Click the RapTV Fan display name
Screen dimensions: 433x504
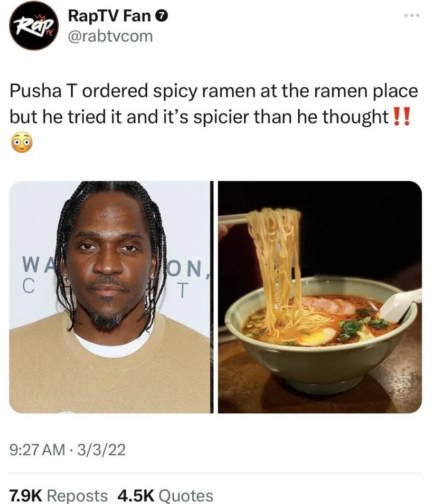tap(109, 16)
